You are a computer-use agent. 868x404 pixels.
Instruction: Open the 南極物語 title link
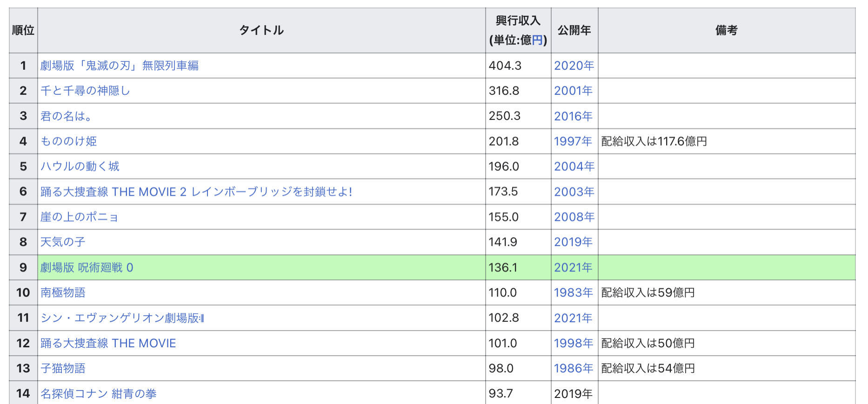63,293
